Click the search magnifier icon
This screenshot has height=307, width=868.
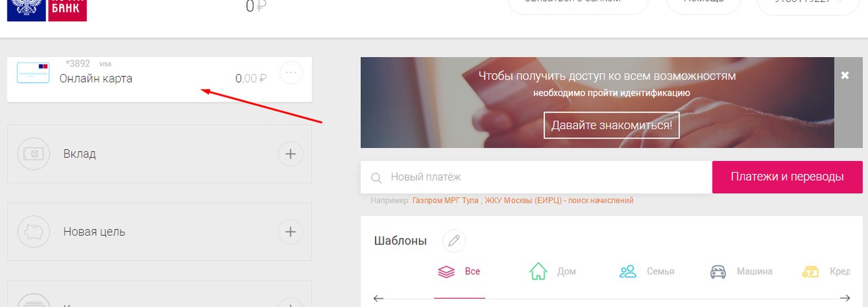coord(376,179)
